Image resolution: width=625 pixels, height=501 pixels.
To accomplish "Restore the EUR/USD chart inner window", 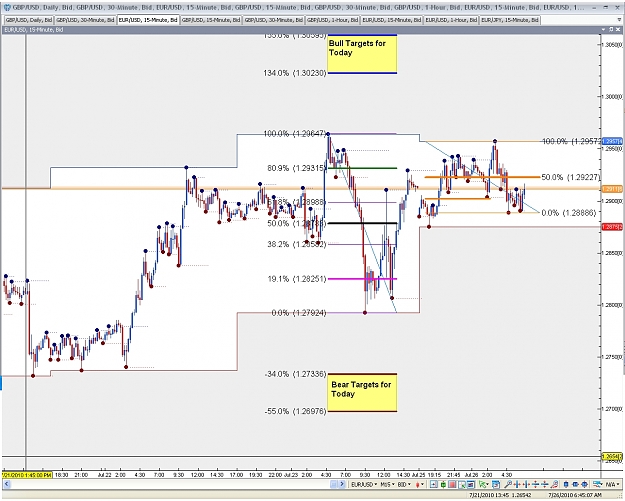I will (611, 29).
